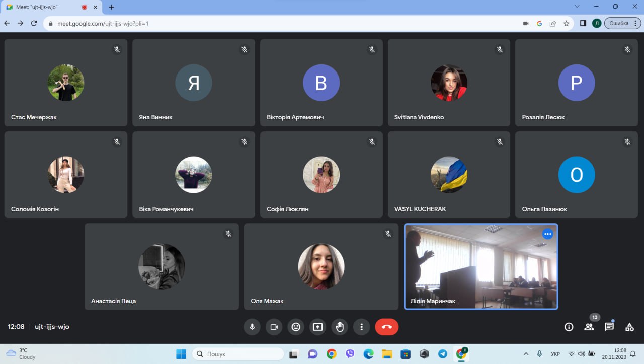Click the browser tab "Meet: ujt-ijjs-wjo"
This screenshot has height=364, width=644.
[45, 7]
